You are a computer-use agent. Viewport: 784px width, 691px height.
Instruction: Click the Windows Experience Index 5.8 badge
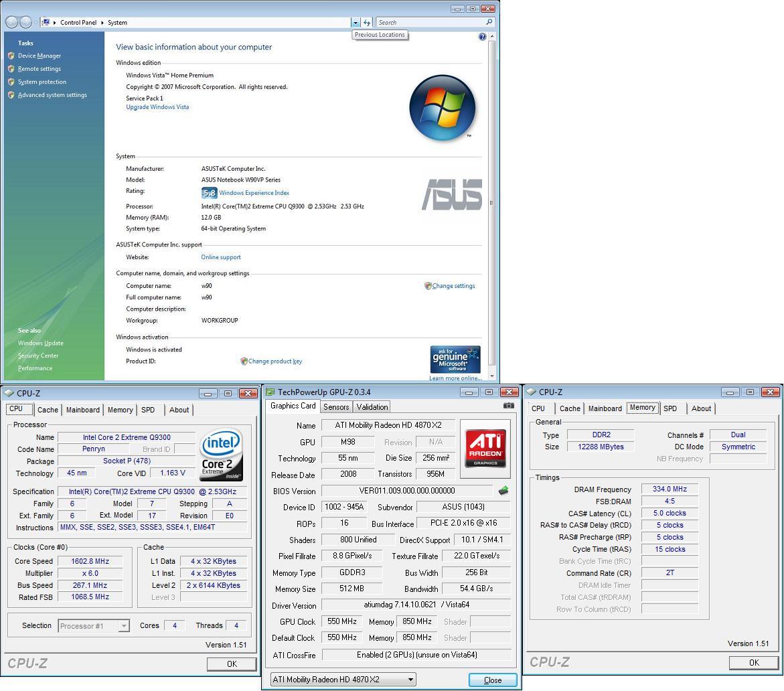coord(209,193)
